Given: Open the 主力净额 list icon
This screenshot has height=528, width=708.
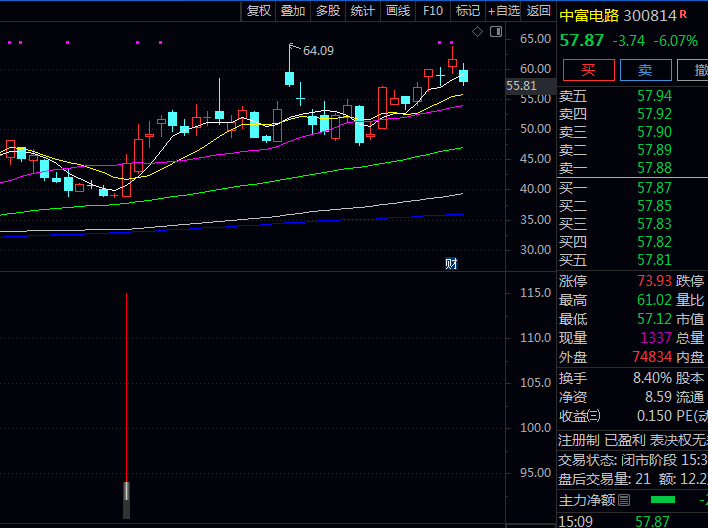Looking at the screenshot, I should [x=624, y=500].
